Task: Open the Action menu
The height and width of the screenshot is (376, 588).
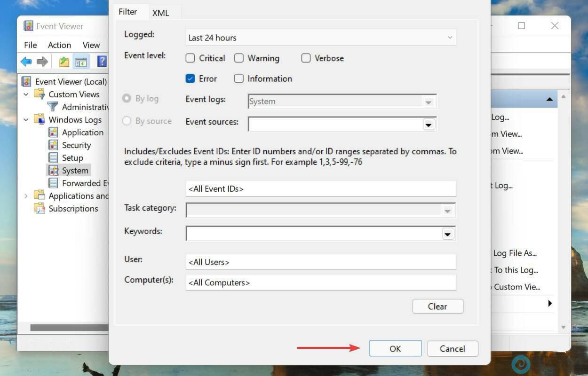Action: [59, 45]
